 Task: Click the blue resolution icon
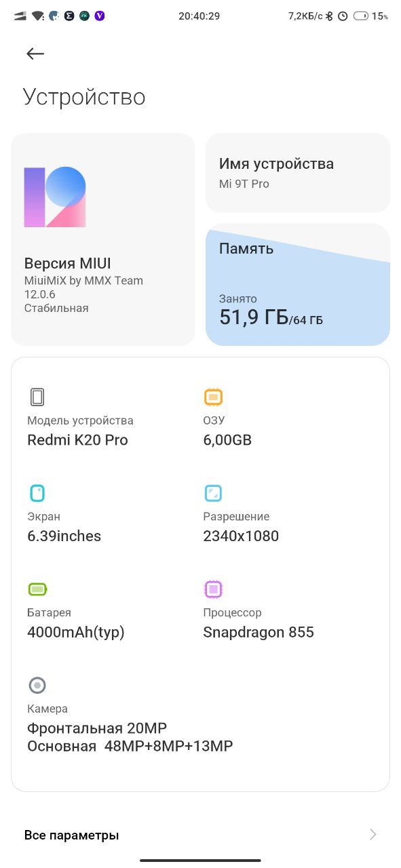click(213, 493)
